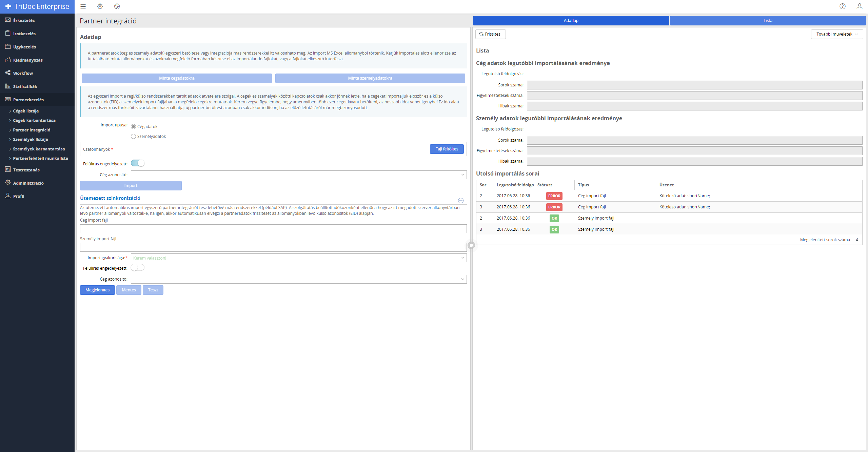Image resolution: width=868 pixels, height=452 pixels.
Task: Click the Fájl feltöltés button
Action: (x=447, y=149)
